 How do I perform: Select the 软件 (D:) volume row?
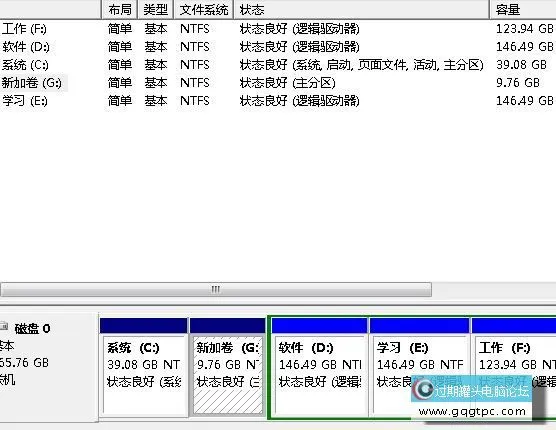[278, 47]
